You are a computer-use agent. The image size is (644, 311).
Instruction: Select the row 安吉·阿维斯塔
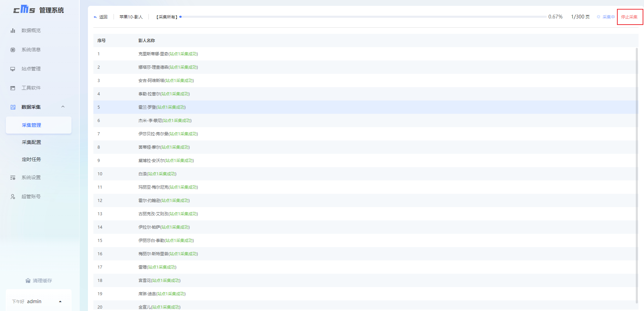366,80
